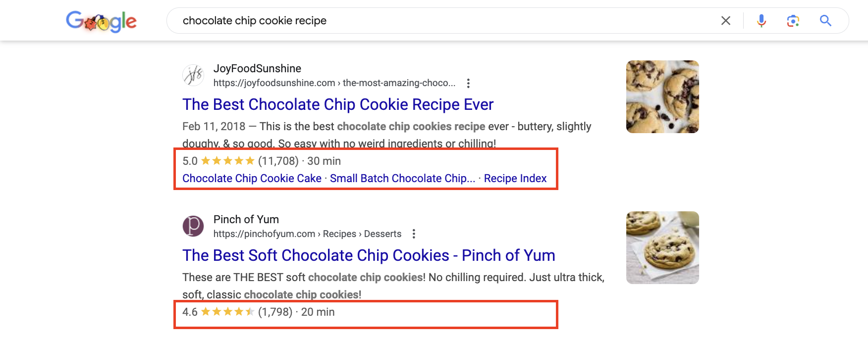
Task: Click the 'Chocolate Chip Cookie Cake' sitelink
Action: (252, 178)
